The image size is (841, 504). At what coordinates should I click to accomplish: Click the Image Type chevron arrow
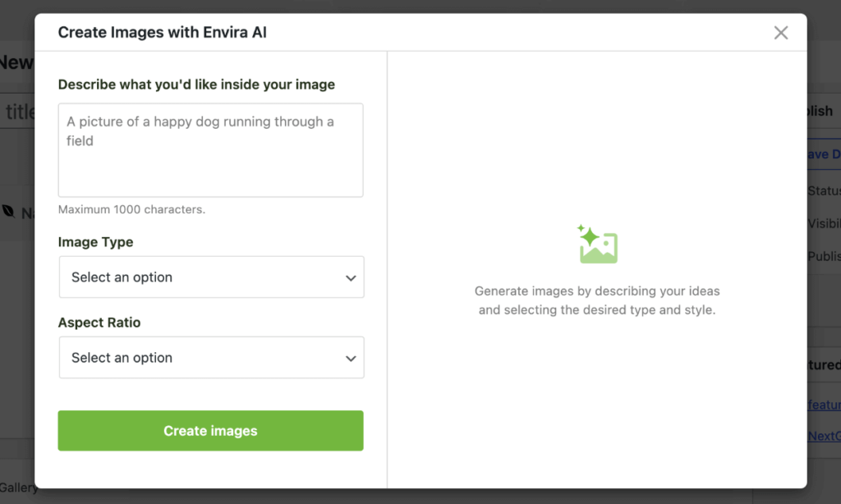pyautogui.click(x=351, y=277)
